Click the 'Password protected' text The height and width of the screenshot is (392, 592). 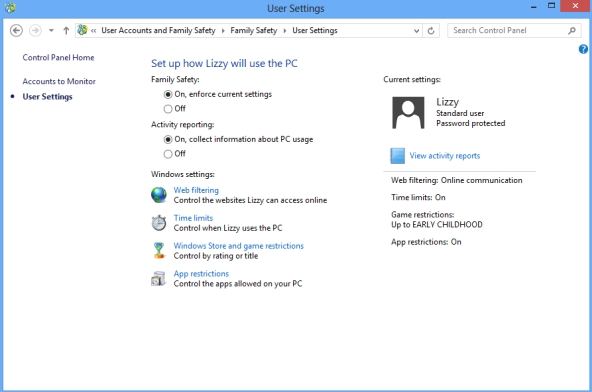click(470, 123)
